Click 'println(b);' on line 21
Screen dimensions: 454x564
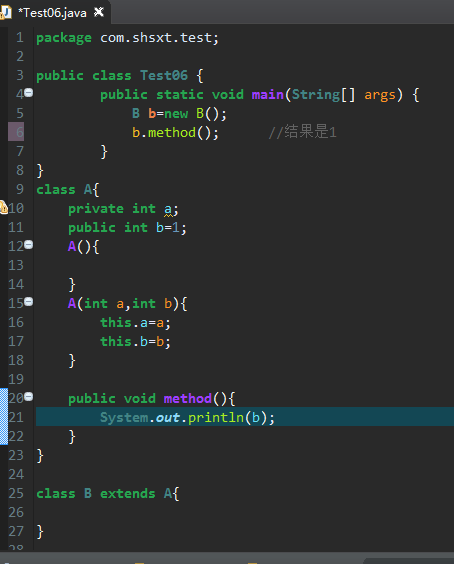click(x=231, y=418)
